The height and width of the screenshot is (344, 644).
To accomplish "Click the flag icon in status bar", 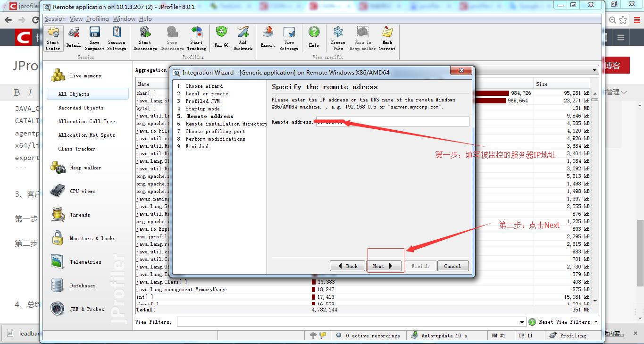I will [x=323, y=336].
